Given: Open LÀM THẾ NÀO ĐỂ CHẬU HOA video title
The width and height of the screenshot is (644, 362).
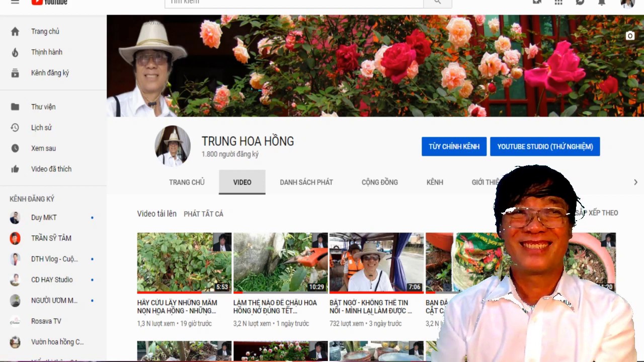Looking at the screenshot, I should pos(275,307).
